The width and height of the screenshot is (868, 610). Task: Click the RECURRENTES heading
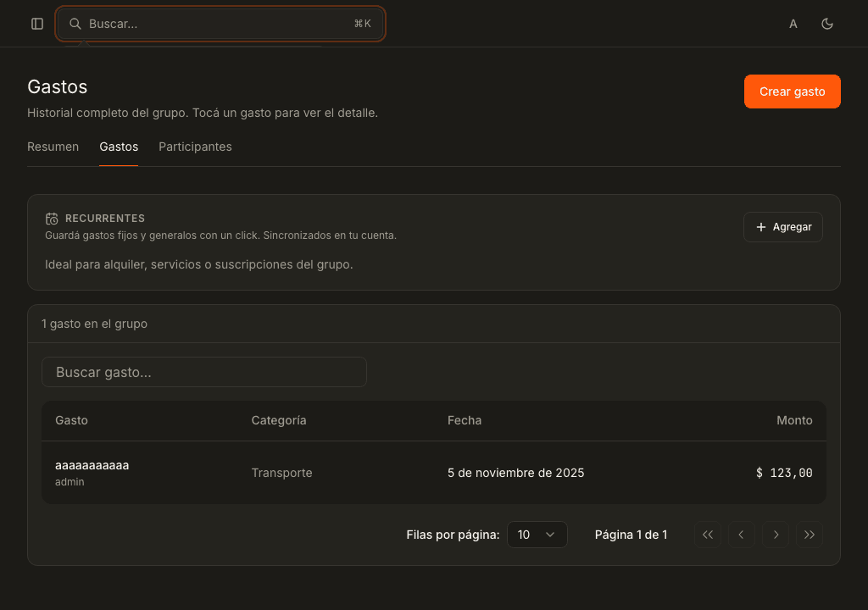[x=105, y=218]
